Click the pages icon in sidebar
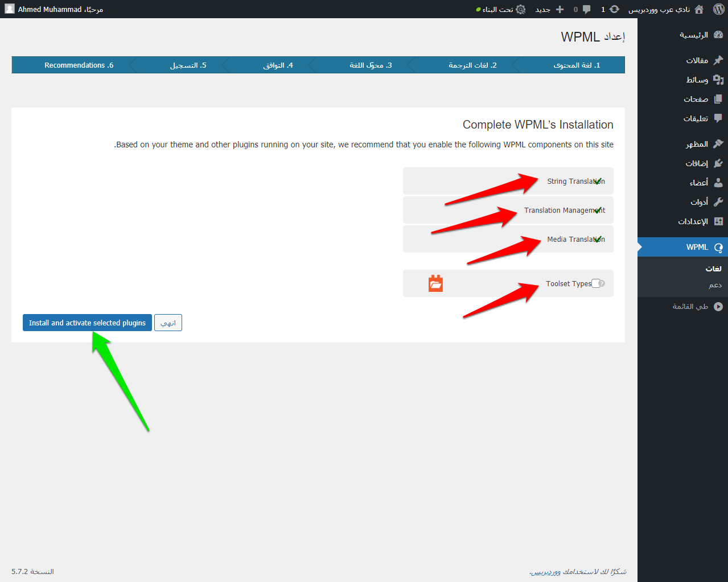The height and width of the screenshot is (582, 728). click(x=718, y=99)
